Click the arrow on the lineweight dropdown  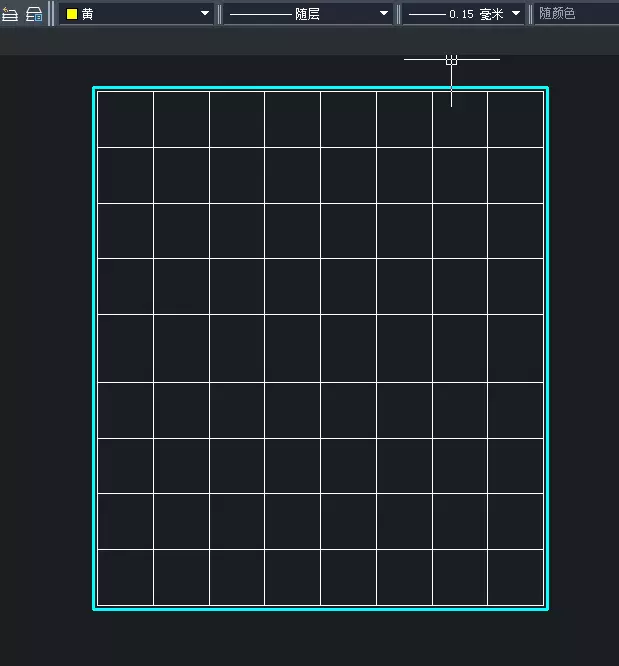pos(516,14)
